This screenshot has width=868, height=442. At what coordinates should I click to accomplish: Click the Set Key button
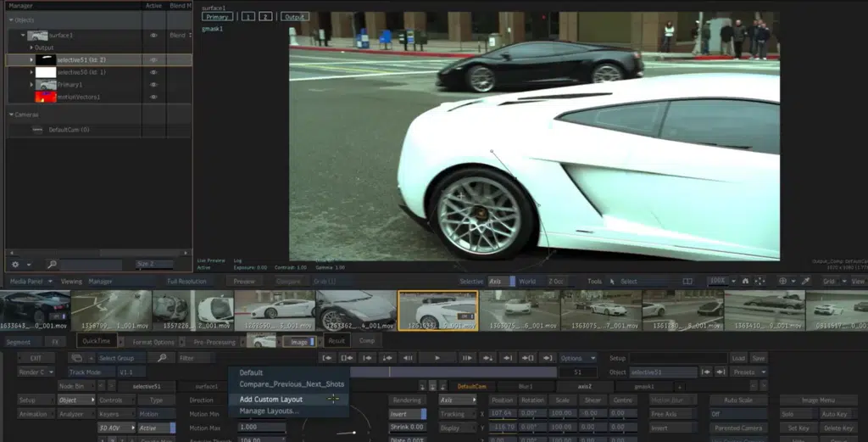point(798,428)
